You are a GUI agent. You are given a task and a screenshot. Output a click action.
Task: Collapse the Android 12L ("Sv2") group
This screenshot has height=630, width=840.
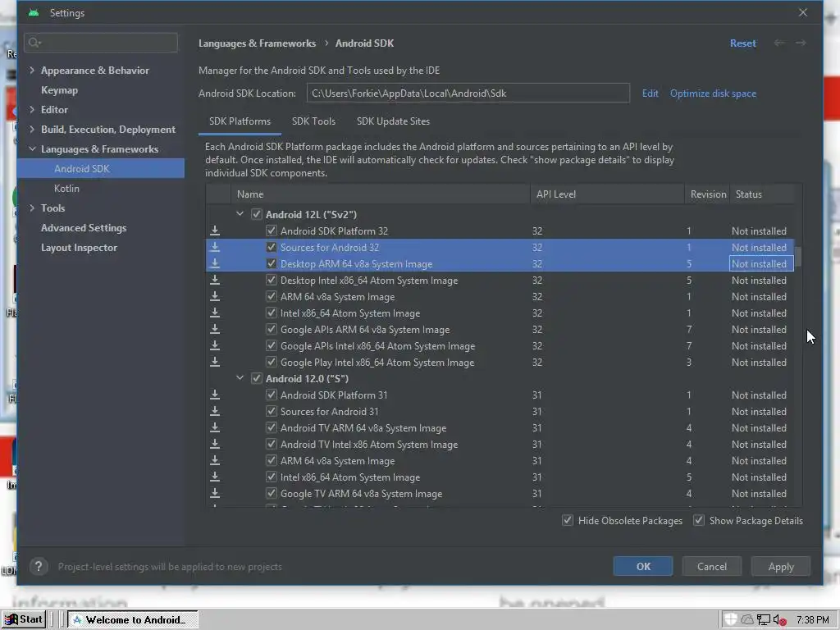(240, 214)
